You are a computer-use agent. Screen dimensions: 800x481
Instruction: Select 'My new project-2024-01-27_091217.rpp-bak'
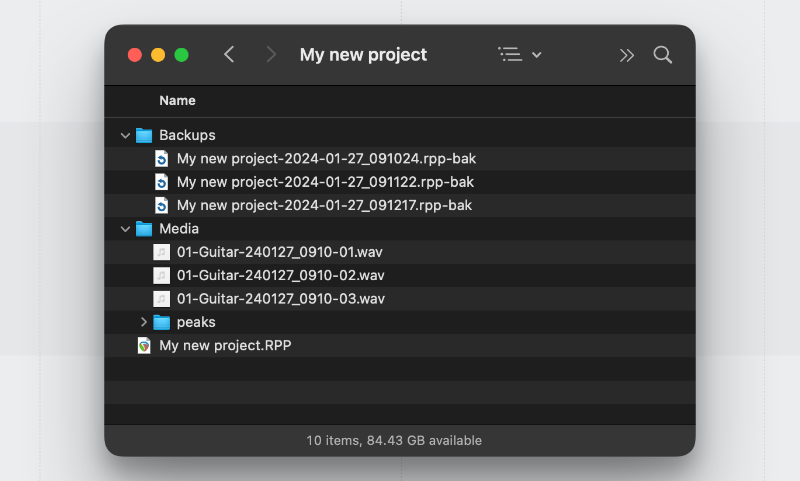324,206
